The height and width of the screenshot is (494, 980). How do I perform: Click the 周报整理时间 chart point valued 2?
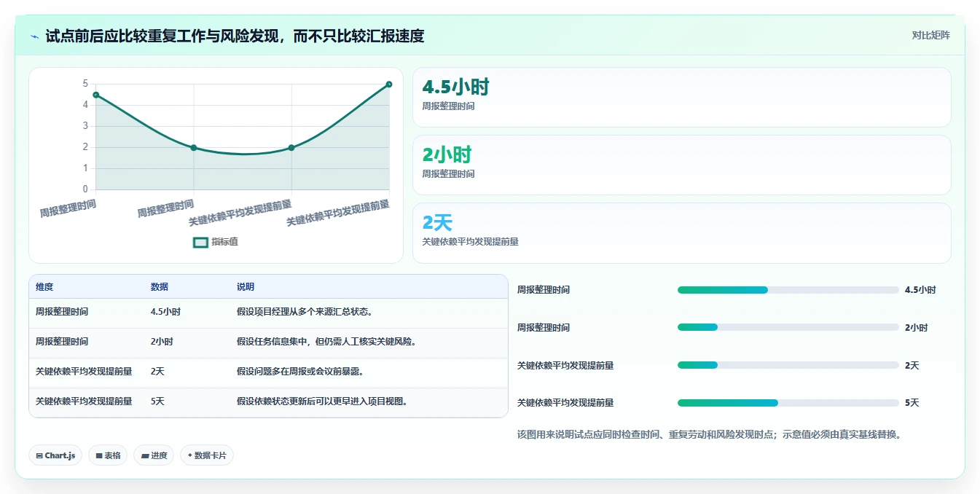pyautogui.click(x=194, y=147)
